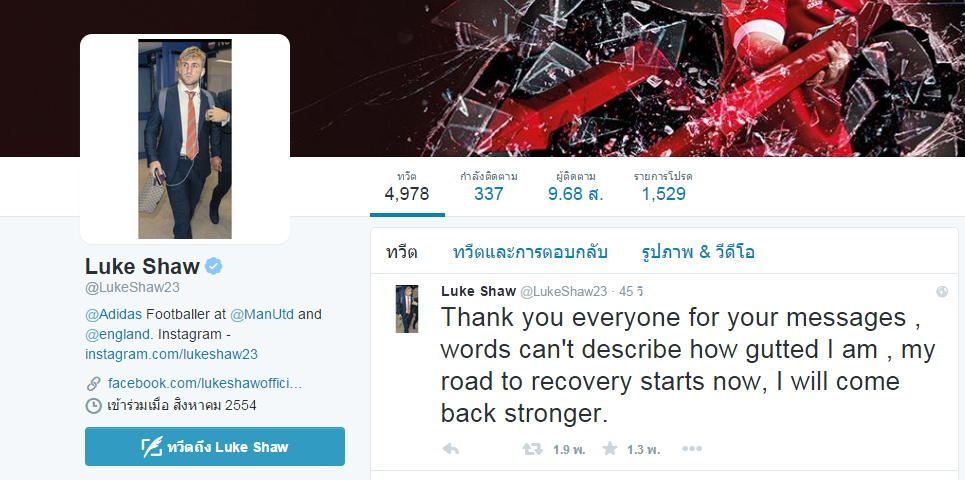
Task: Click the globe icon on the tweet
Action: 942,292
